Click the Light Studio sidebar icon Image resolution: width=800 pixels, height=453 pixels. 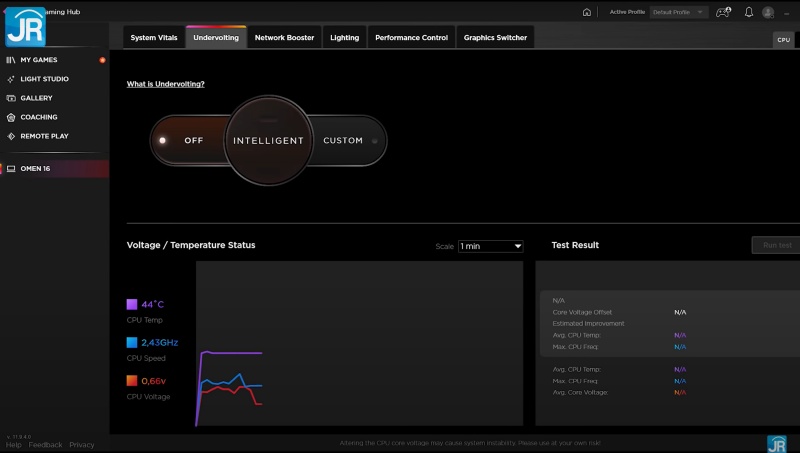(11, 79)
